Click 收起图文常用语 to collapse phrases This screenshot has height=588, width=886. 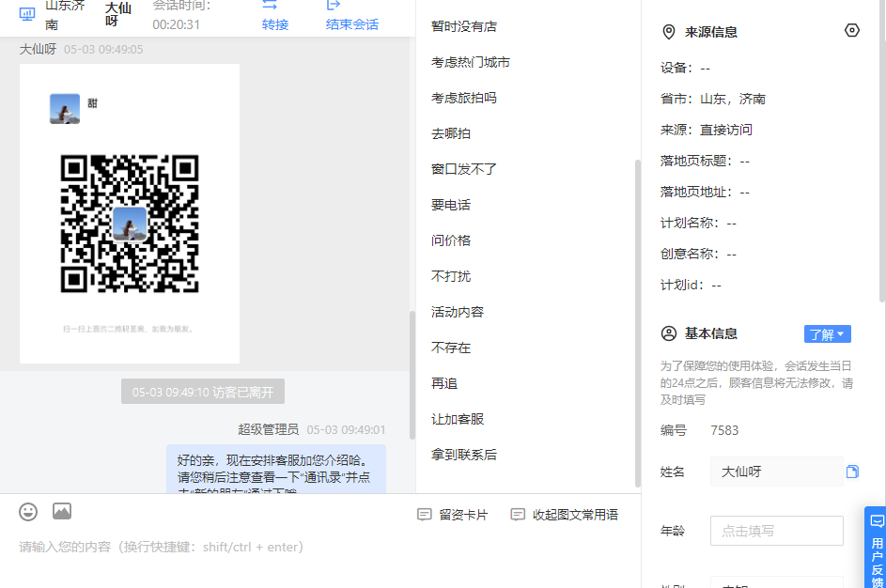(575, 515)
